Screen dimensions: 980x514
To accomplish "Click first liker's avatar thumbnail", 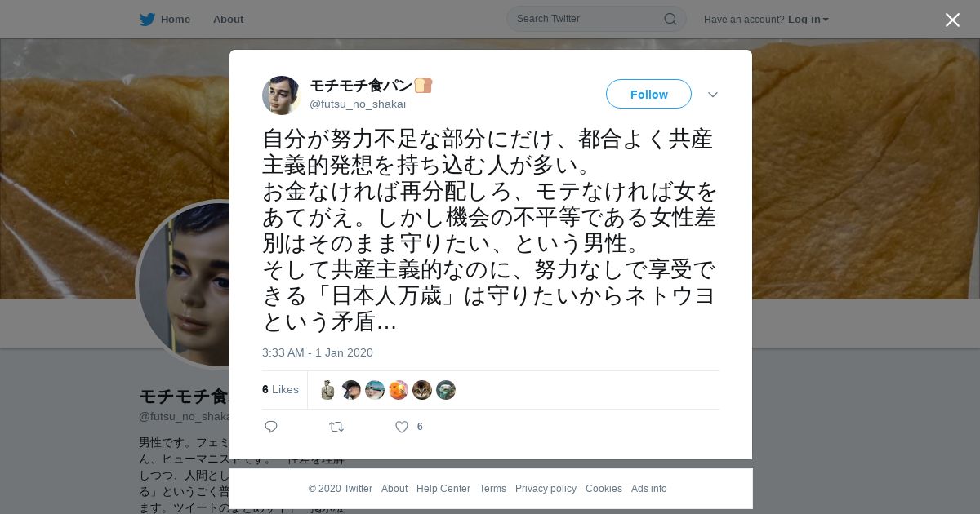I will pyautogui.click(x=327, y=390).
